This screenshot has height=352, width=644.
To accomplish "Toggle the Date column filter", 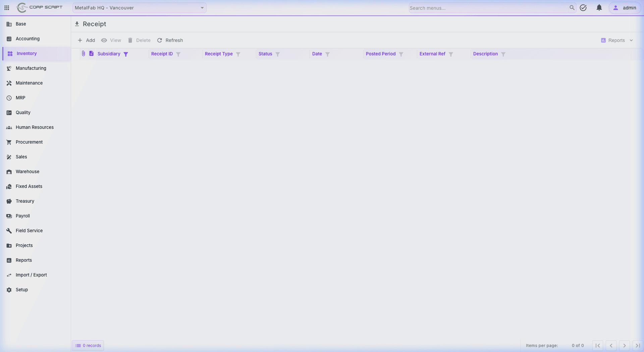I will coord(328,54).
